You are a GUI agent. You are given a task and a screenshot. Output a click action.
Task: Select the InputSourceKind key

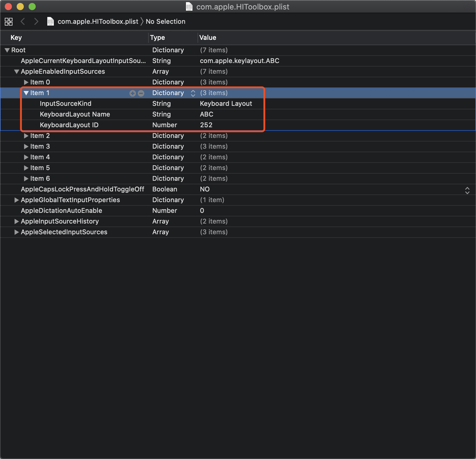65,103
